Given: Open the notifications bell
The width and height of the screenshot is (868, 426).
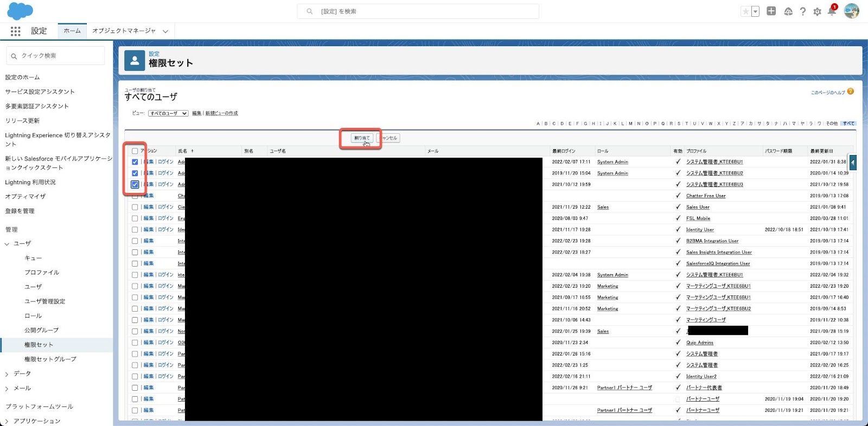Looking at the screenshot, I should coord(832,11).
